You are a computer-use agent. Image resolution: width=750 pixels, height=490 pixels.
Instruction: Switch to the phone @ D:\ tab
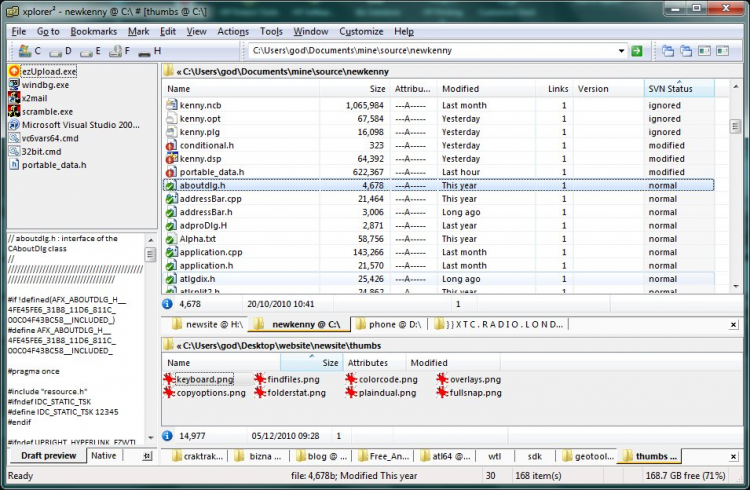pos(388,324)
